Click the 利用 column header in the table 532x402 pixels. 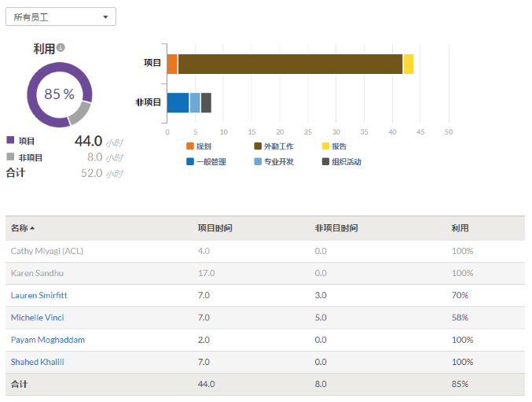pos(460,228)
